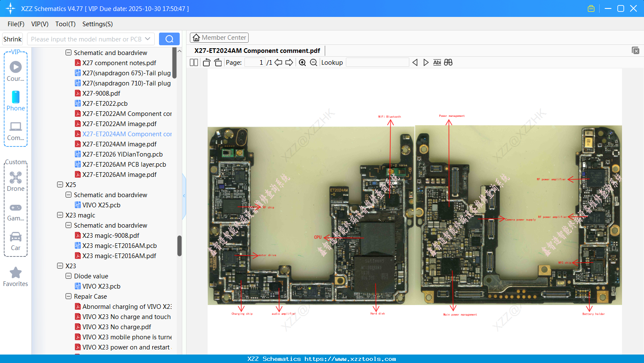
Task: Open search with the binoculars icon
Action: pyautogui.click(x=449, y=62)
